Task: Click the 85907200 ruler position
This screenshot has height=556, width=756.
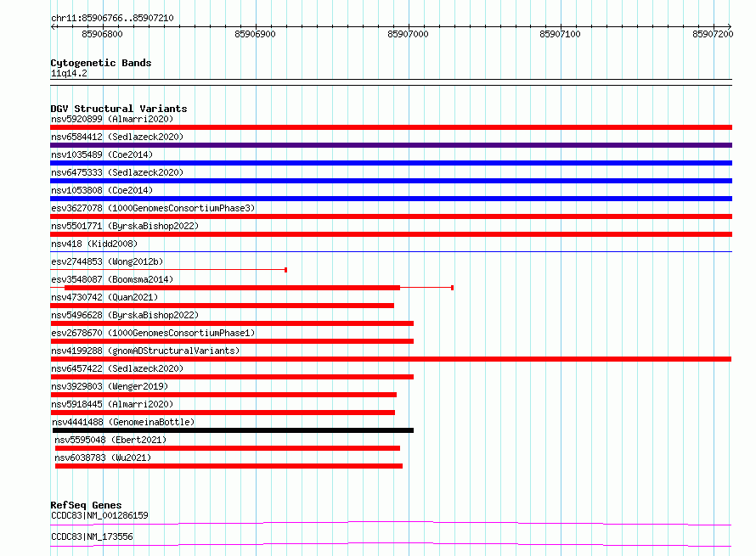Action: [713, 34]
